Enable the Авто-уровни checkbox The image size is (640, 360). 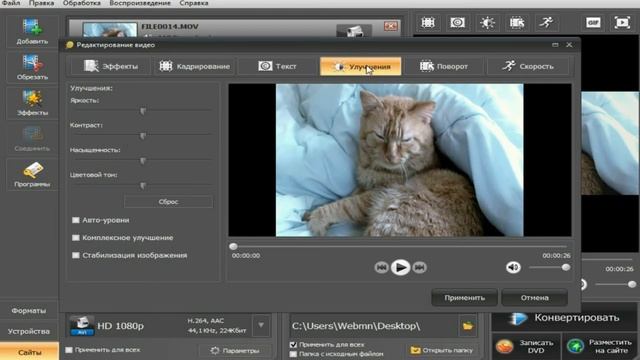(76, 220)
